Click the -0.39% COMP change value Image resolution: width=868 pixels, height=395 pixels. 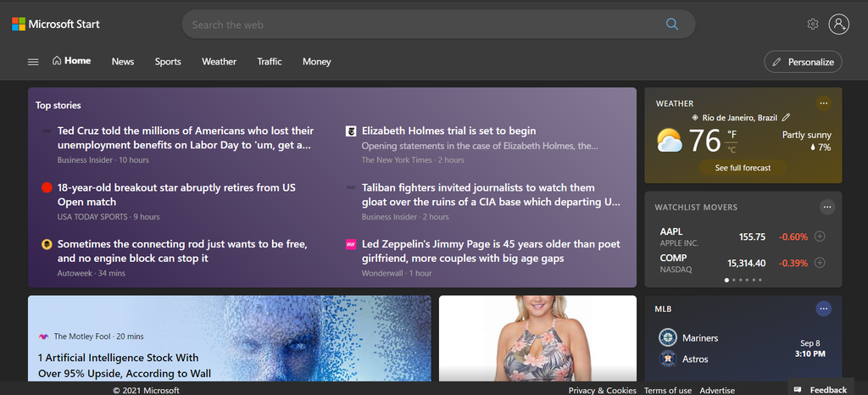[x=793, y=263]
